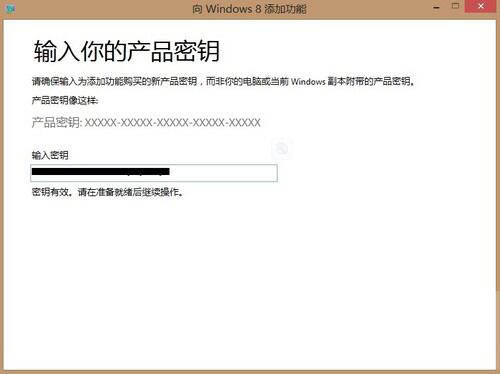Click the app icon in title bar
This screenshot has width=500, height=374.
tap(10, 9)
